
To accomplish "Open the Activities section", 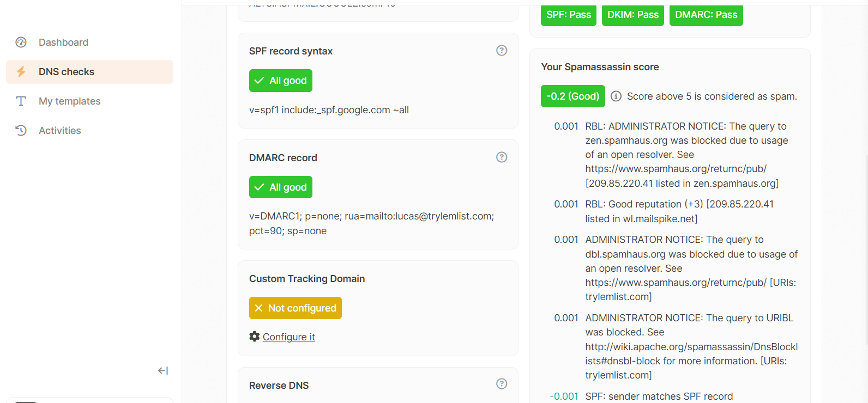I will 60,131.
